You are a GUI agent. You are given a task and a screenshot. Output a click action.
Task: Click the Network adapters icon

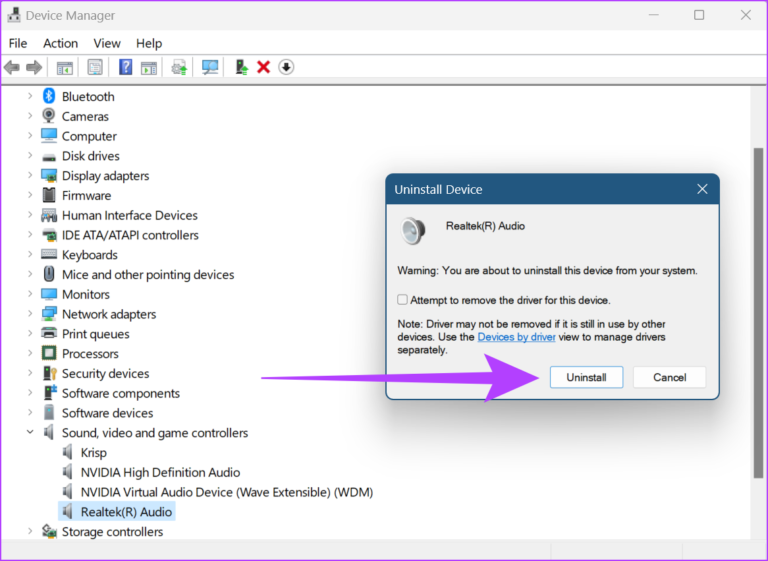(48, 314)
